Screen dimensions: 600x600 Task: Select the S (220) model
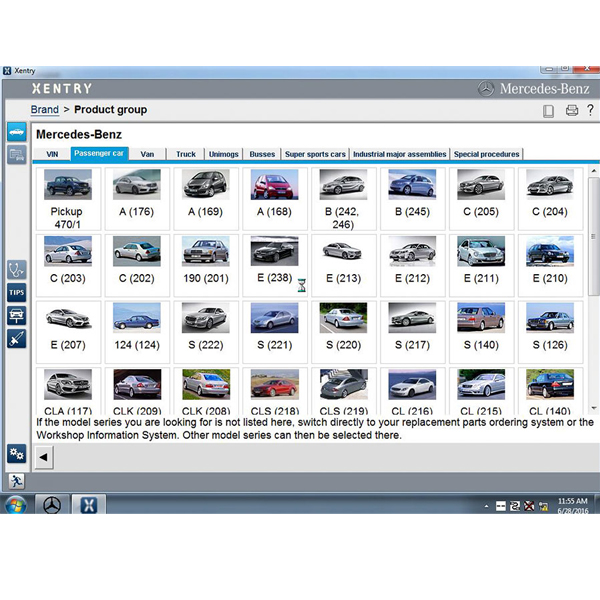(344, 332)
